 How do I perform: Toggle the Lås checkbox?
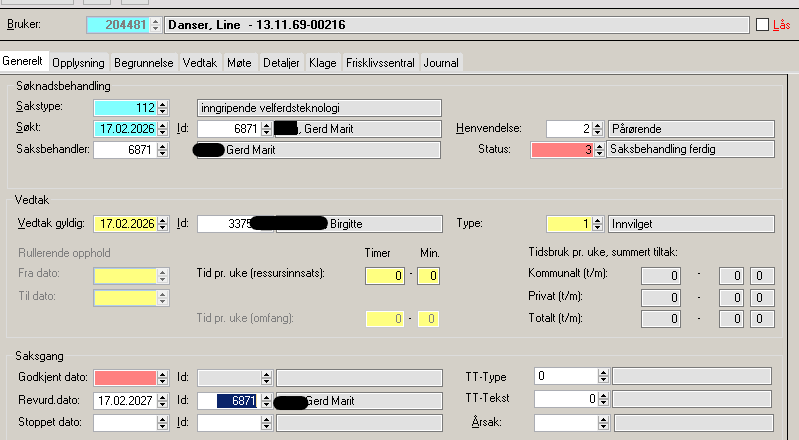[763, 24]
